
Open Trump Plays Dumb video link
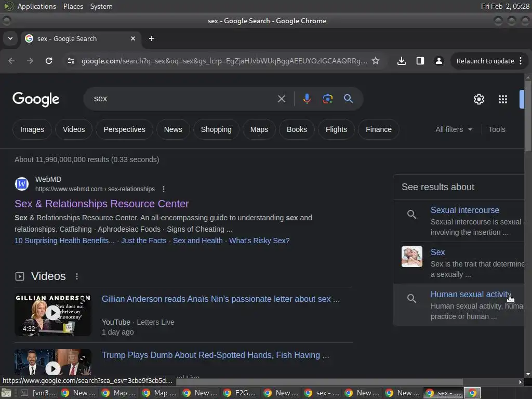coord(216,355)
